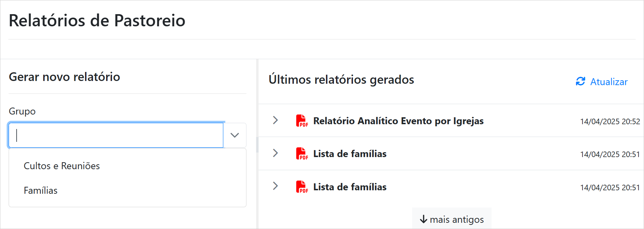Choose the Famílias option in the Grupo list

pyautogui.click(x=41, y=191)
